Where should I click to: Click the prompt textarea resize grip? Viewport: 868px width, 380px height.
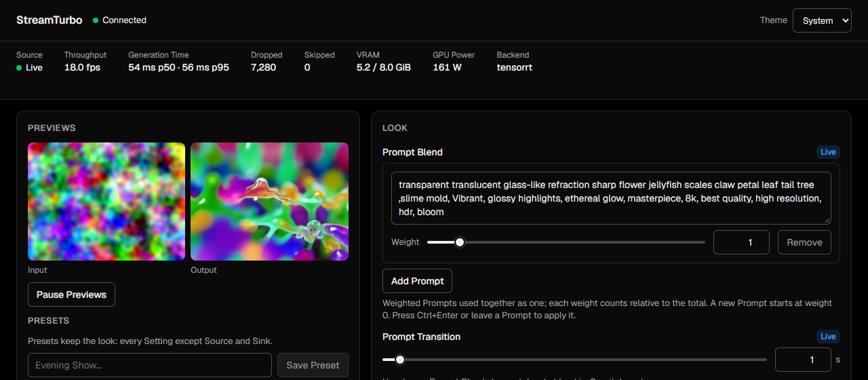pyautogui.click(x=827, y=221)
